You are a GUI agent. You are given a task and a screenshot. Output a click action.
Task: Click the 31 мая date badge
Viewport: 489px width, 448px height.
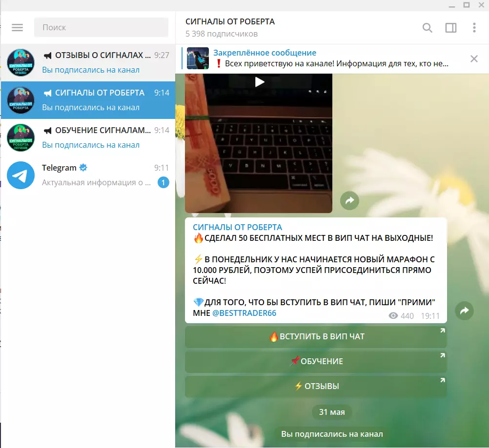coord(332,412)
